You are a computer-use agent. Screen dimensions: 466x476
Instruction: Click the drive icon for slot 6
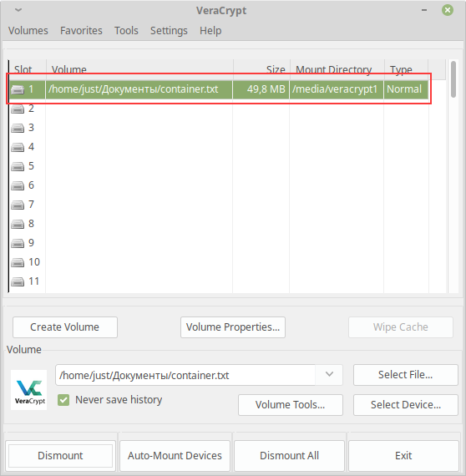tap(18, 185)
